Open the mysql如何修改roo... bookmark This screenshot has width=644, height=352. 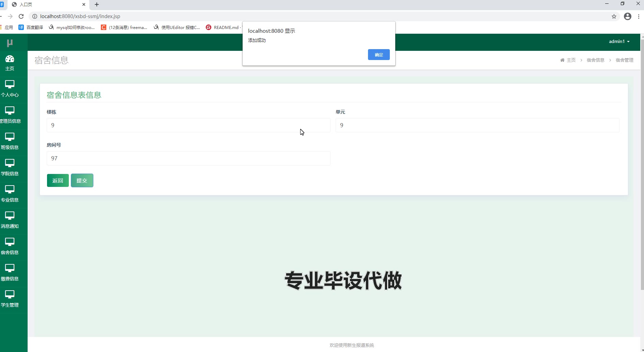tap(72, 27)
